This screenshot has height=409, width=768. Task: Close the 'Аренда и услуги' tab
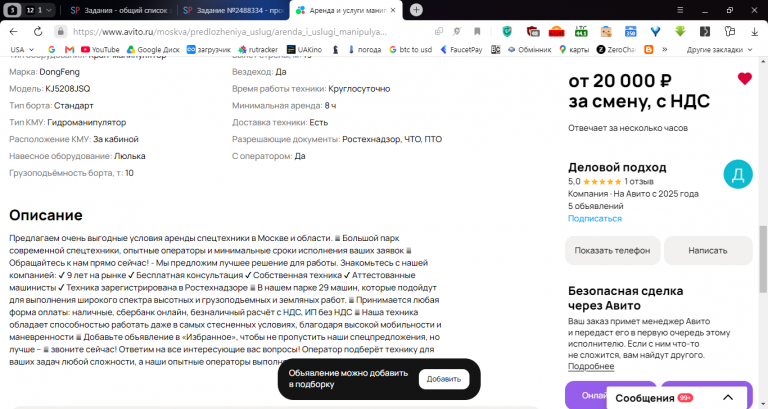393,10
